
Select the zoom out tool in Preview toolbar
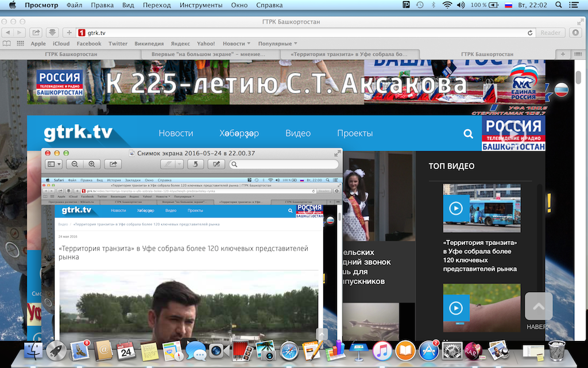point(75,163)
